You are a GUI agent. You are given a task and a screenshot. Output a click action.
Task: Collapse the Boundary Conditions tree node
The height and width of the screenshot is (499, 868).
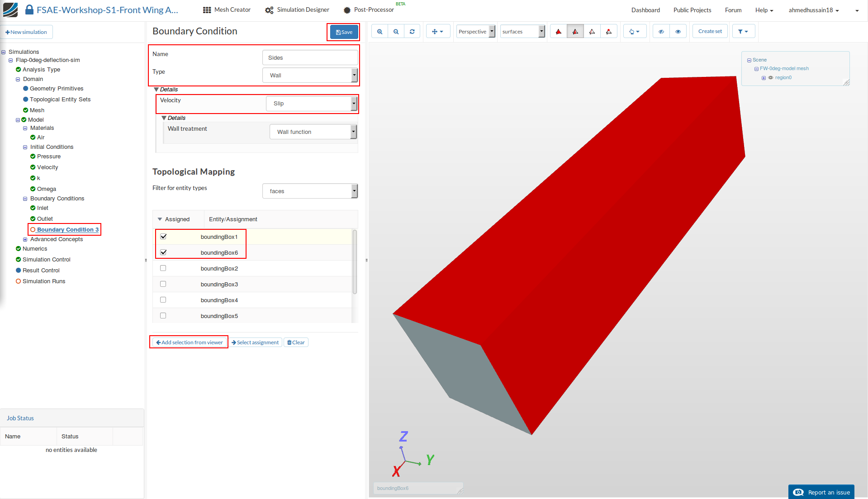(25, 199)
